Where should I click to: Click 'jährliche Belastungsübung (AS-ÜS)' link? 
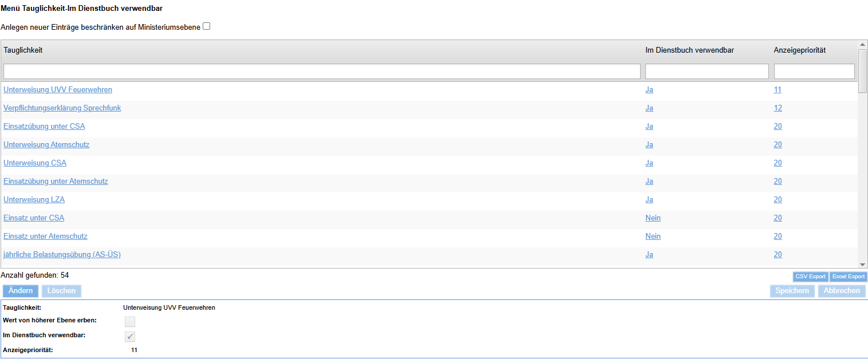(x=62, y=255)
